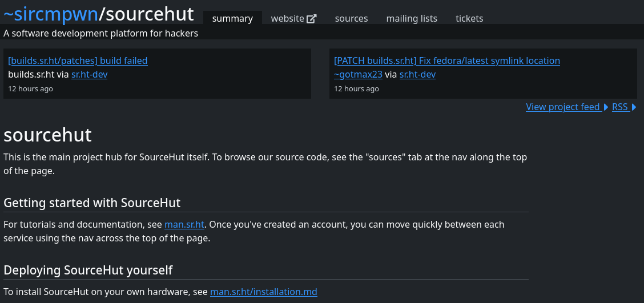644x303 pixels.
Task: Click View project feed link
Action: coord(562,107)
